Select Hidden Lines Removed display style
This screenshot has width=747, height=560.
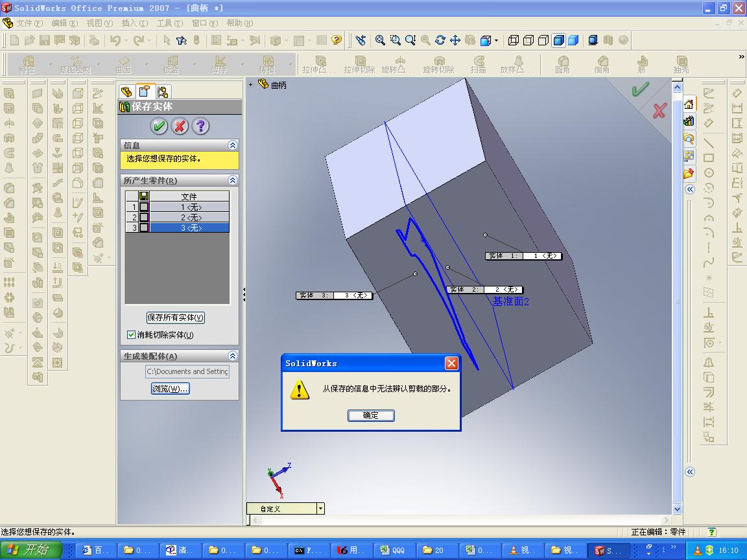(543, 40)
